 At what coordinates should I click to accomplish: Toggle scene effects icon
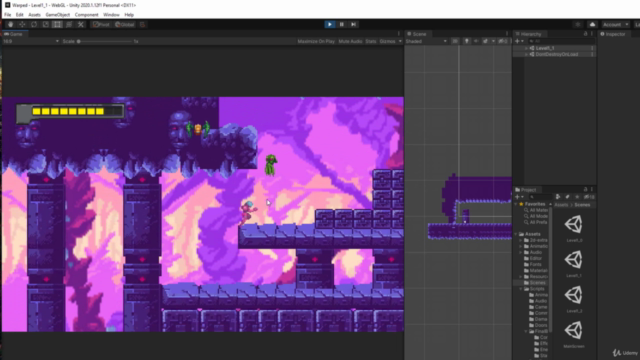[485, 41]
